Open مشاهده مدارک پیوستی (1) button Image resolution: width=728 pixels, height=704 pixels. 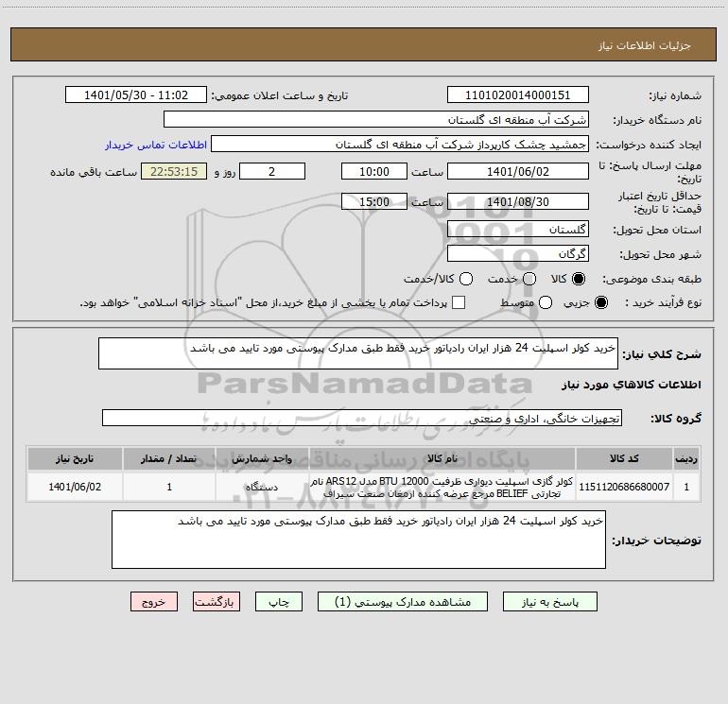[x=403, y=602]
